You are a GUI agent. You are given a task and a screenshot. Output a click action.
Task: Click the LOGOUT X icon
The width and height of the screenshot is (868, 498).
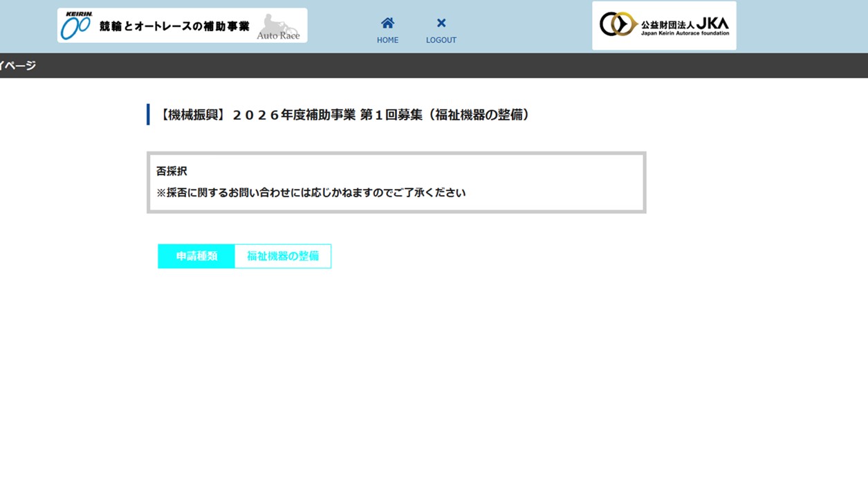tap(441, 23)
